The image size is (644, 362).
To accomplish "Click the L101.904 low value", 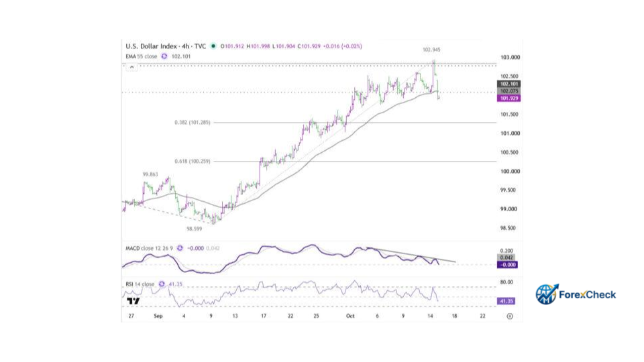I will (284, 46).
